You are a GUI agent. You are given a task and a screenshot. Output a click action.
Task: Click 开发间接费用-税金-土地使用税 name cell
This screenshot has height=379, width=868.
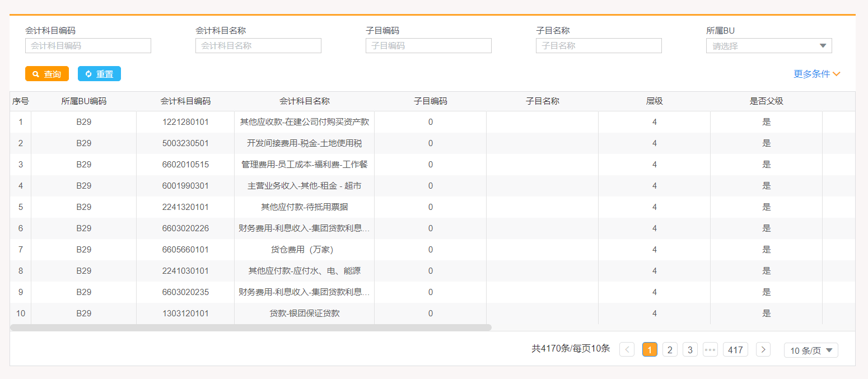pyautogui.click(x=305, y=143)
